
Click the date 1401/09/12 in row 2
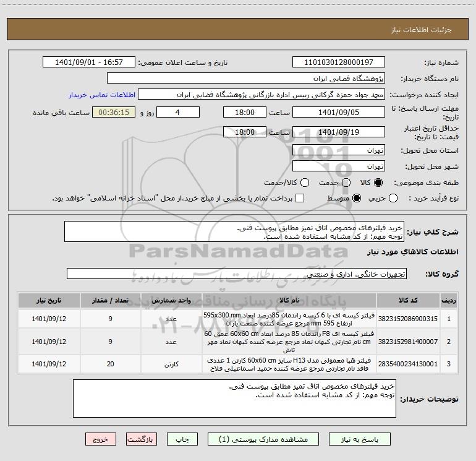coord(49,342)
